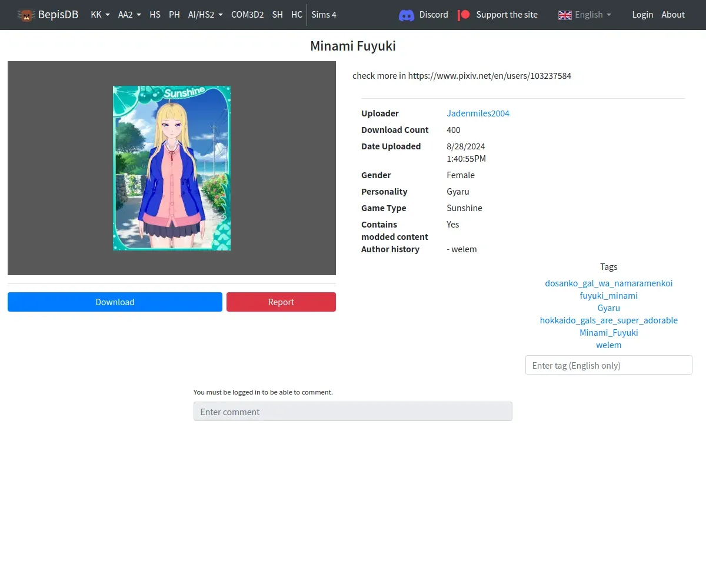Viewport: 706px width, 588px height.
Task: Open uploader Jadenmiles2004 profile
Action: pos(478,113)
